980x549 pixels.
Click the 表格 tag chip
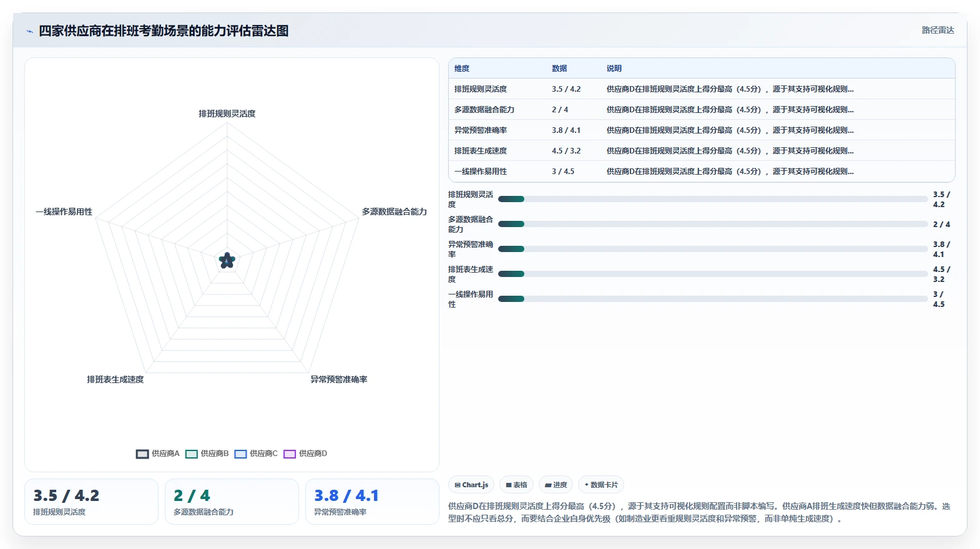coord(516,485)
